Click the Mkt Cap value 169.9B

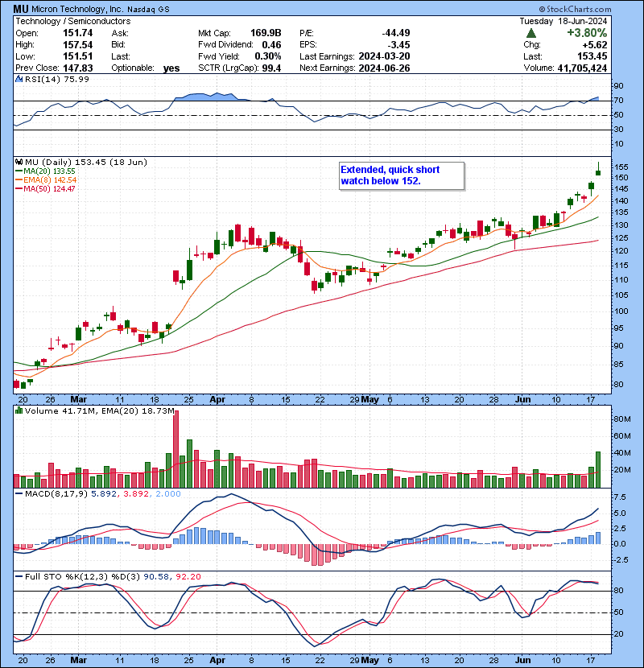point(266,33)
